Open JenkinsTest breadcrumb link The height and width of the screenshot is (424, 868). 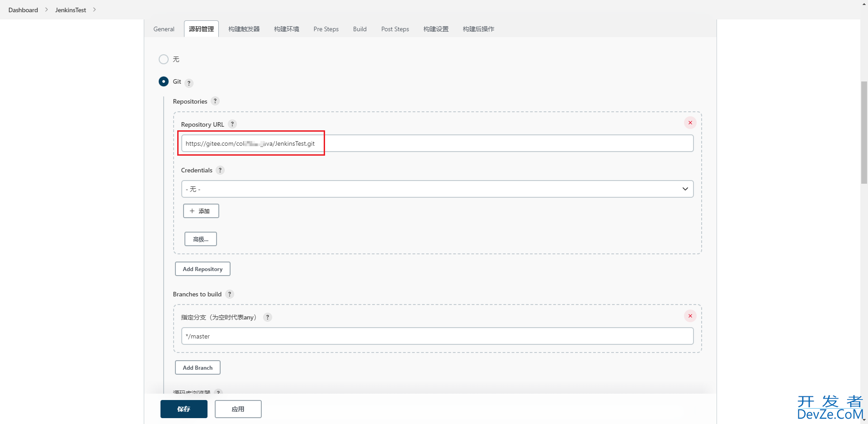tap(71, 10)
